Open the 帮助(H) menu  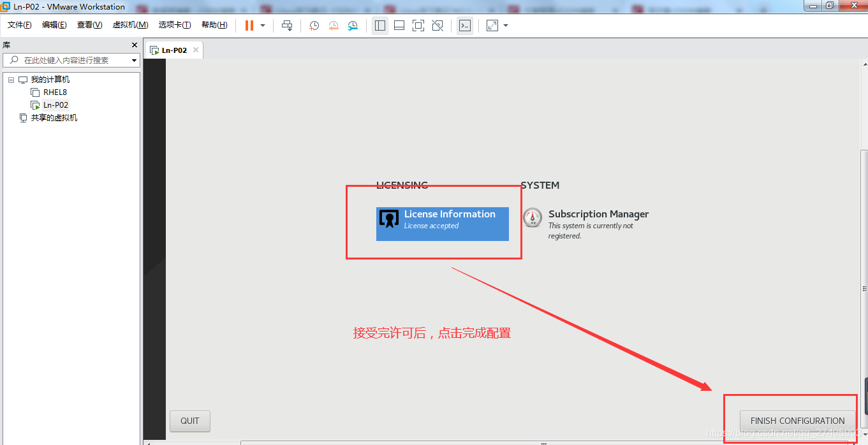214,25
